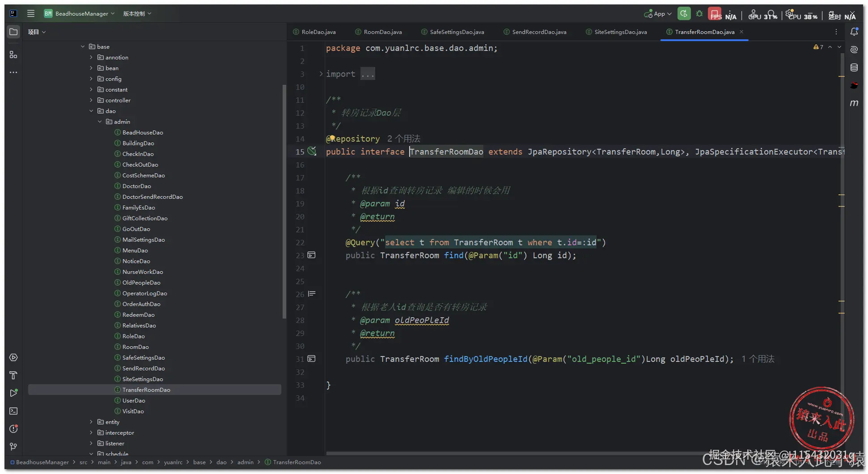
Task: Expand the controller folder
Action: coord(91,100)
